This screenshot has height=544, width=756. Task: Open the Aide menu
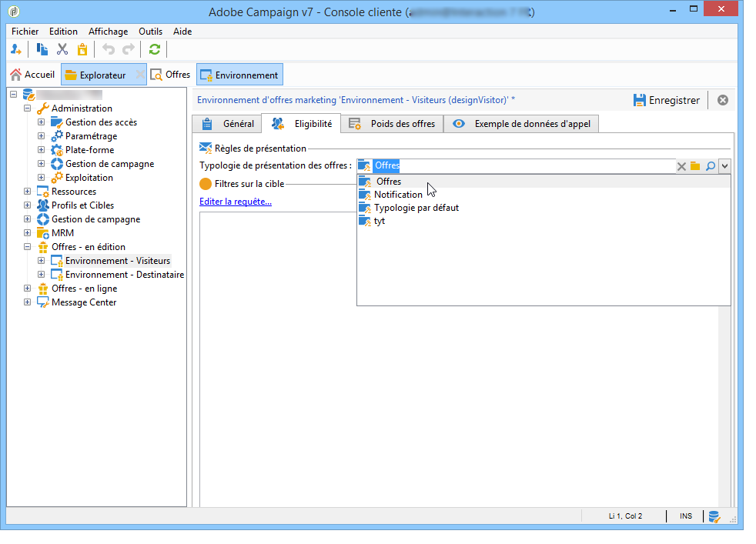pos(182,32)
